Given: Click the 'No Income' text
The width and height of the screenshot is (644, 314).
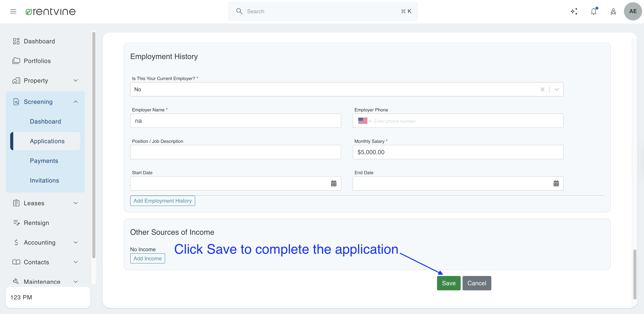Looking at the screenshot, I should click(x=143, y=249).
